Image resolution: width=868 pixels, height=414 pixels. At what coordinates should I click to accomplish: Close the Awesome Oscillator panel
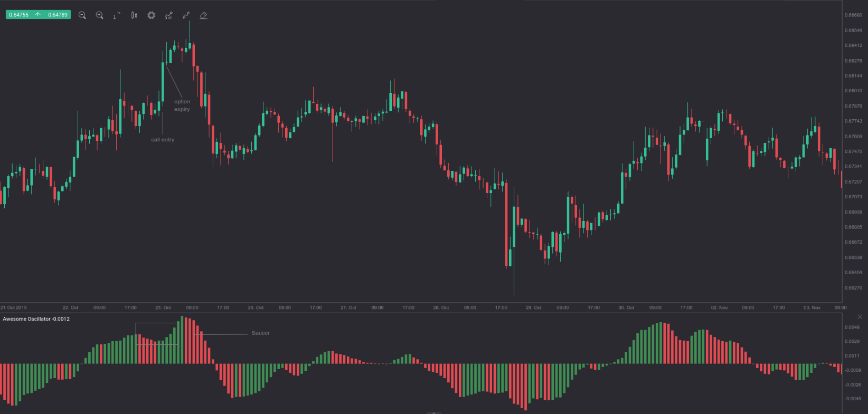[x=860, y=317]
